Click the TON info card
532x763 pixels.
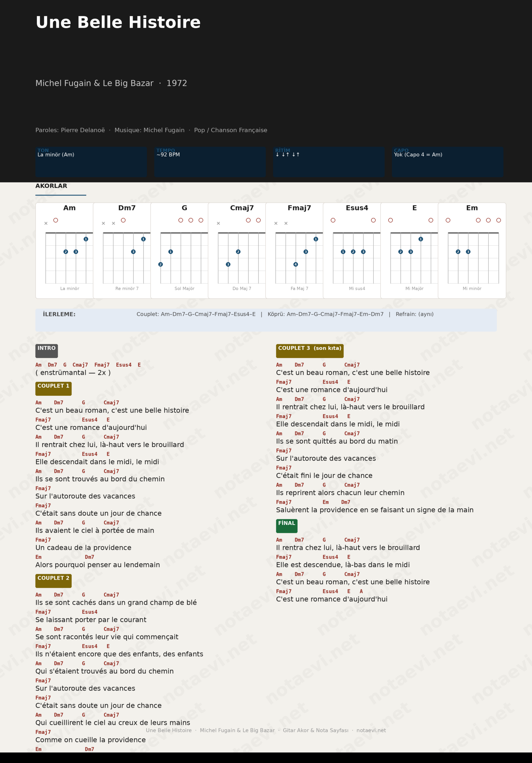[x=91, y=162]
